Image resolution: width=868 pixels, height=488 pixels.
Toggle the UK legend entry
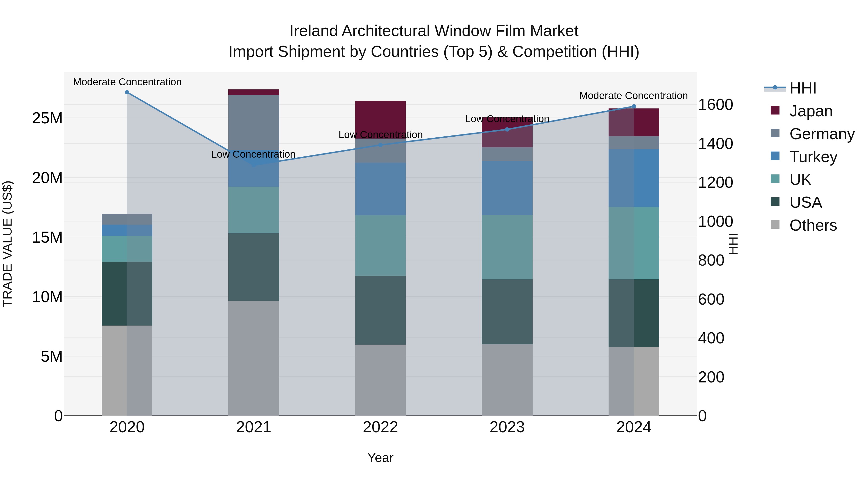tap(791, 179)
